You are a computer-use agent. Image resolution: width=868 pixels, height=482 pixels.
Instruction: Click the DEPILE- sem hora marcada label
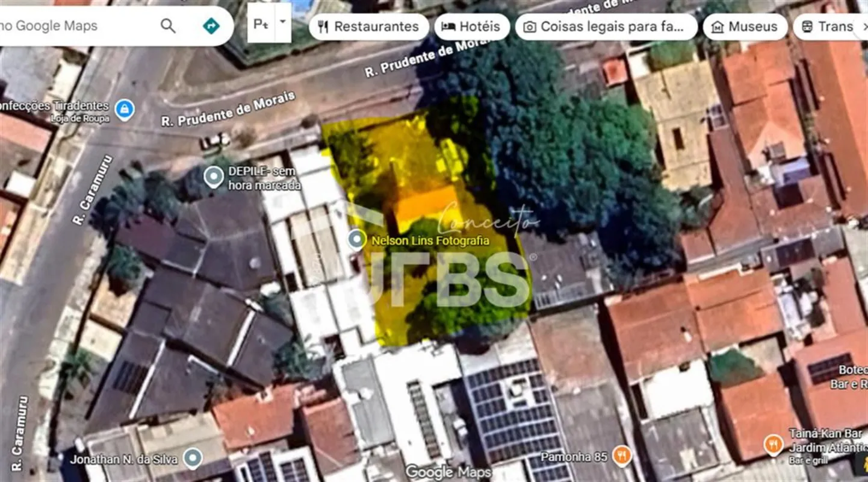coord(264,178)
